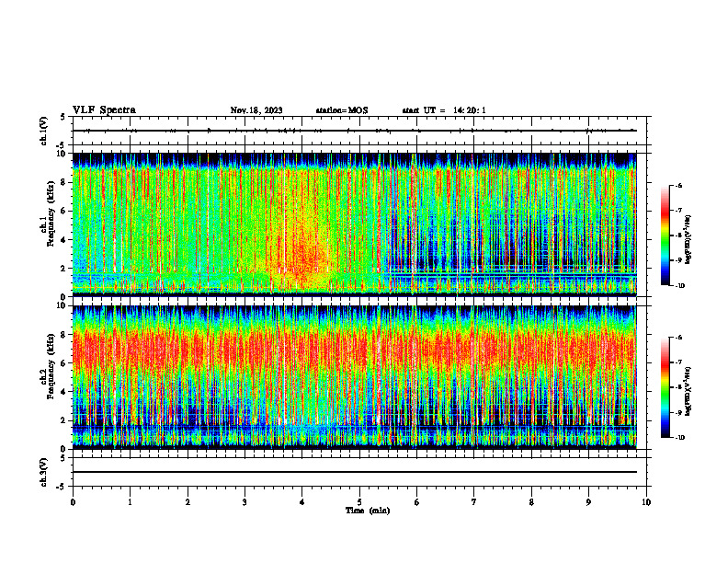Click time axis tick label "1"

point(130,502)
